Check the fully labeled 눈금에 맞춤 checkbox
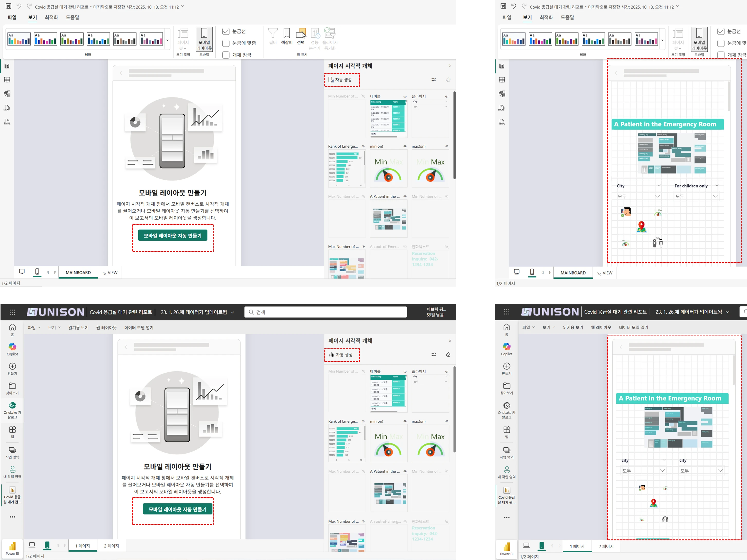 [226, 43]
